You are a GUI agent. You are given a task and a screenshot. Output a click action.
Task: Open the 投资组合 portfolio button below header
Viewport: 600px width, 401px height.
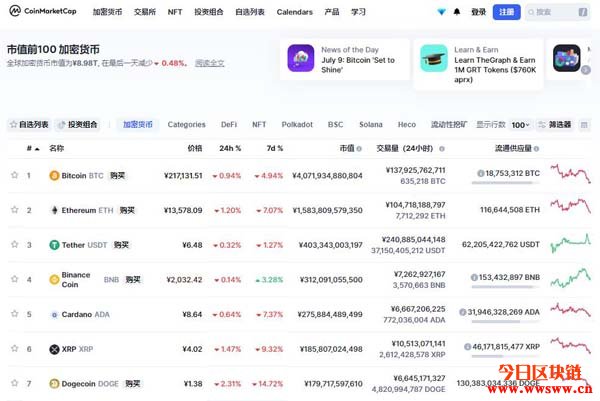(x=78, y=125)
